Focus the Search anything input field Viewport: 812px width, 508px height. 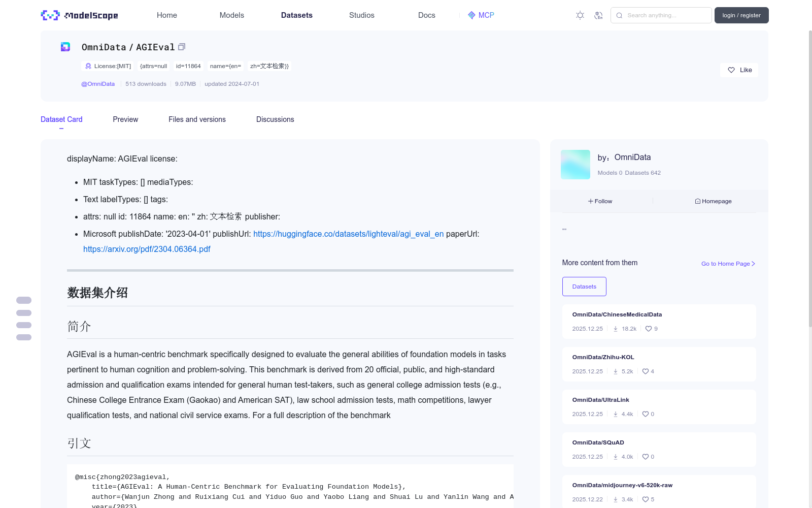click(661, 15)
